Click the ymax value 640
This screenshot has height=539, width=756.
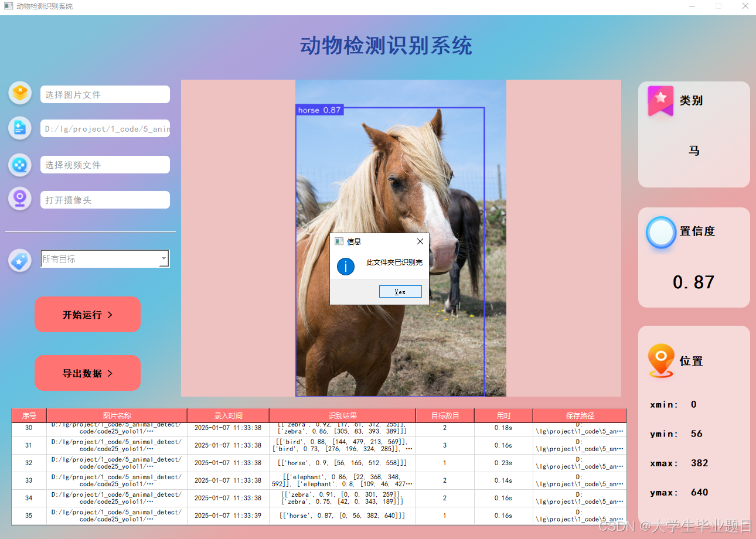(700, 492)
